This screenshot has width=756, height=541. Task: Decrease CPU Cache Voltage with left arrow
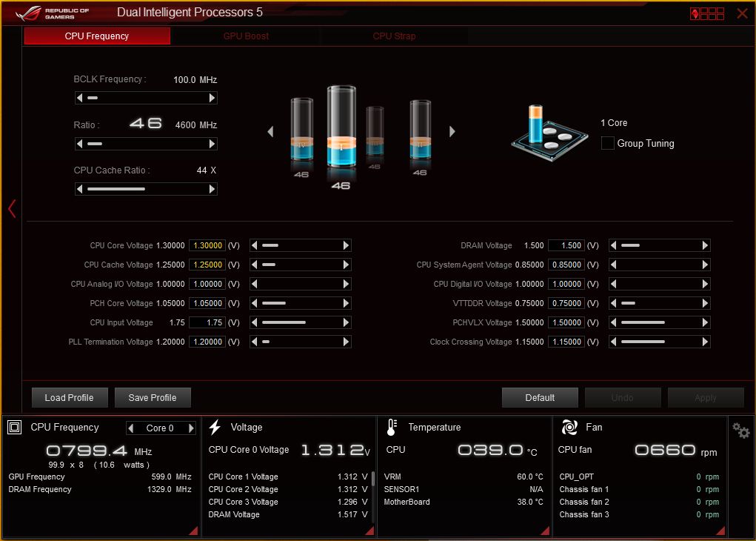coord(255,265)
